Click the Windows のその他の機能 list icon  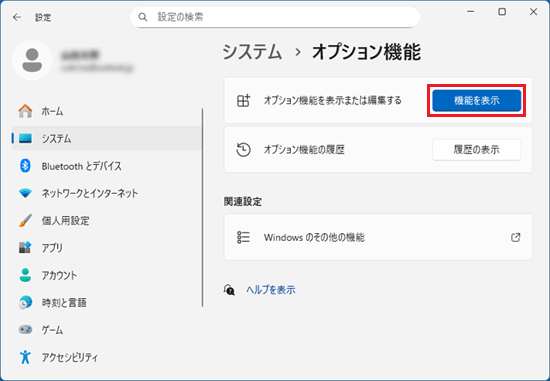pos(243,237)
